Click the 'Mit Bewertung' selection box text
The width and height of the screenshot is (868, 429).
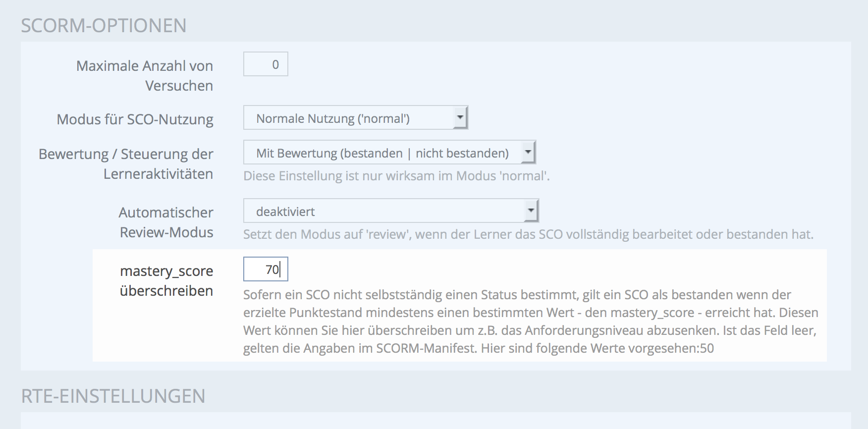(382, 154)
